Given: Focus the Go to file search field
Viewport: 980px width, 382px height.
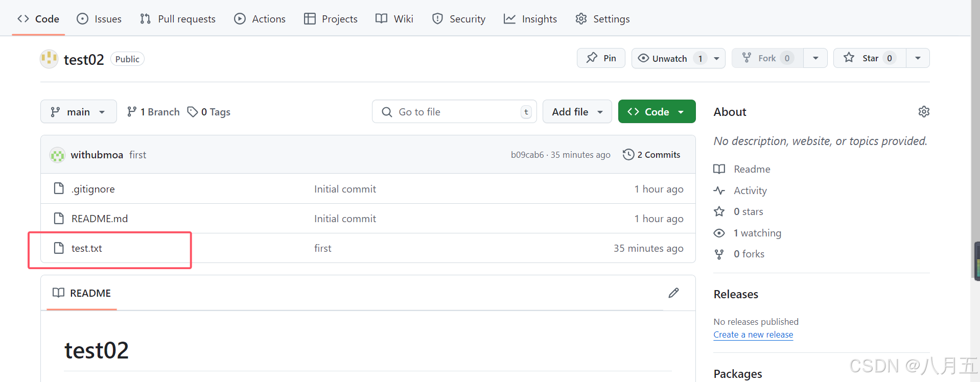Looking at the screenshot, I should tap(454, 111).
